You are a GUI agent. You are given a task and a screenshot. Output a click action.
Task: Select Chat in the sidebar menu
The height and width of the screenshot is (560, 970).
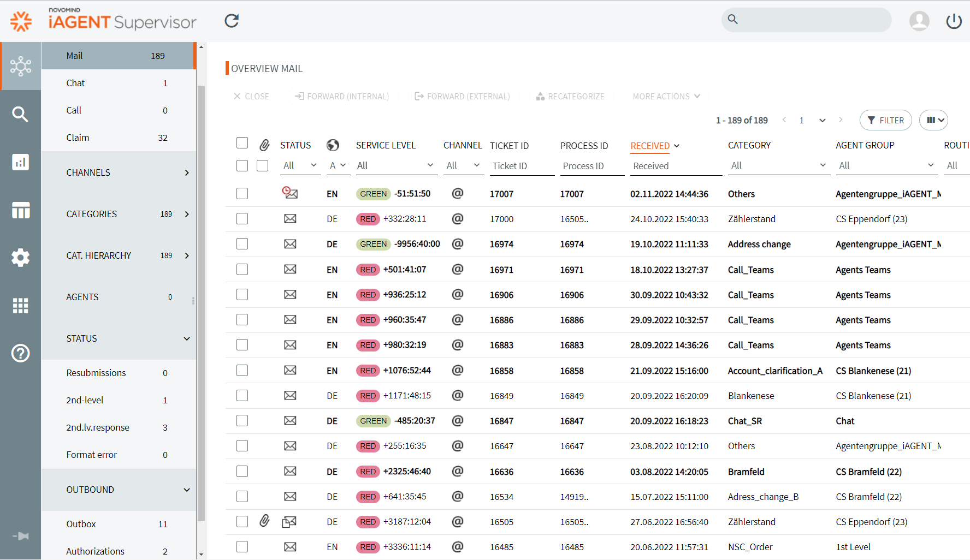(75, 83)
